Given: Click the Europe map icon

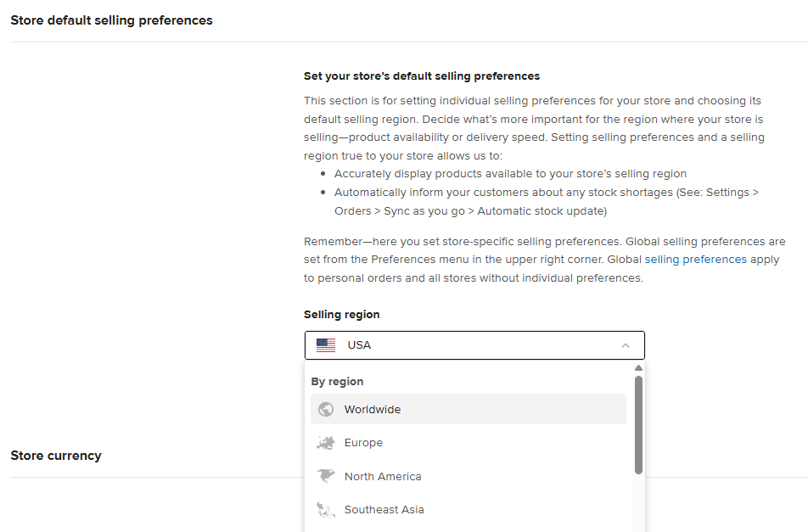Looking at the screenshot, I should 326,443.
